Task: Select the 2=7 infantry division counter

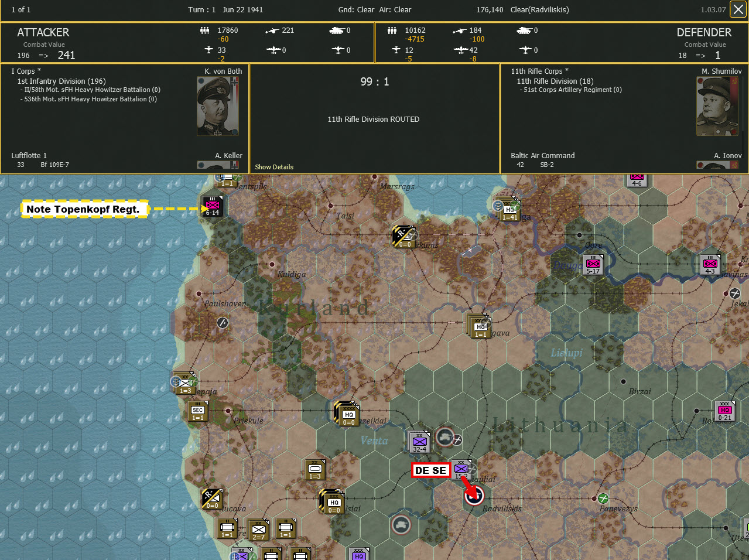Action: point(258,529)
